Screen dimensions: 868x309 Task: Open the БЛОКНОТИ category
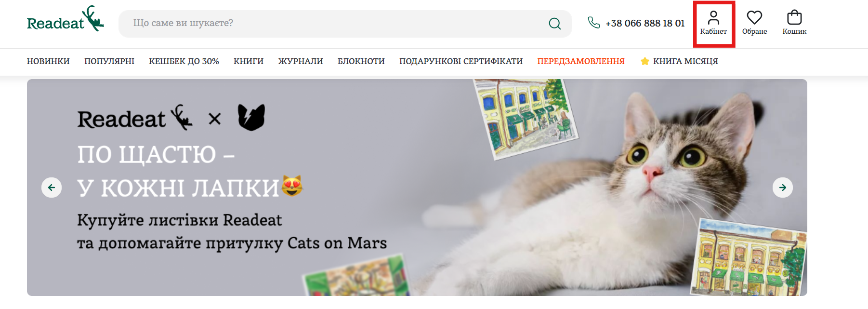tap(361, 61)
